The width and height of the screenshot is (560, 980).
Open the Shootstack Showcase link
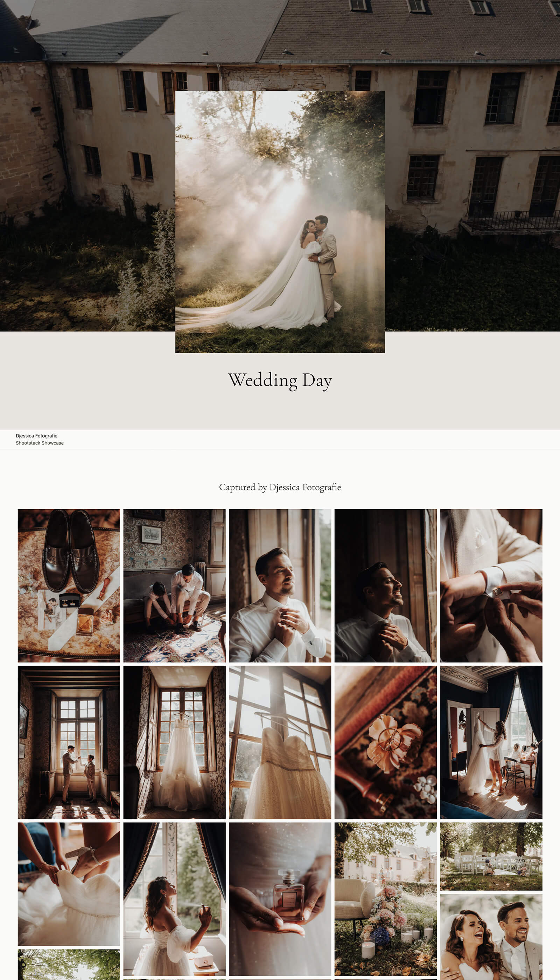(x=40, y=443)
